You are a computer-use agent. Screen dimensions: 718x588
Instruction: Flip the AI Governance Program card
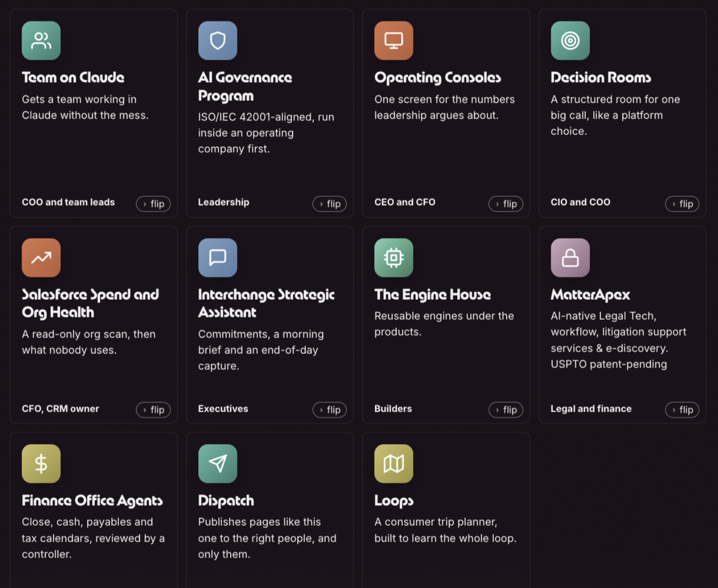[330, 204]
